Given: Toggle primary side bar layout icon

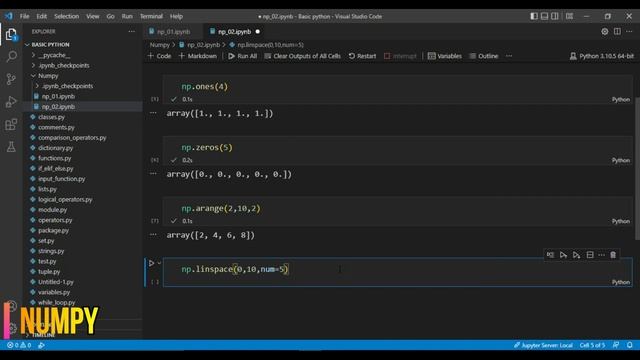Looking at the screenshot, I should 534,16.
